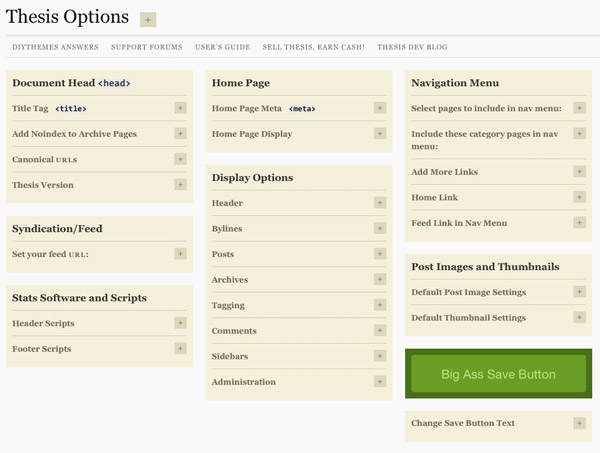Expand Thesis Version option

[180, 184]
